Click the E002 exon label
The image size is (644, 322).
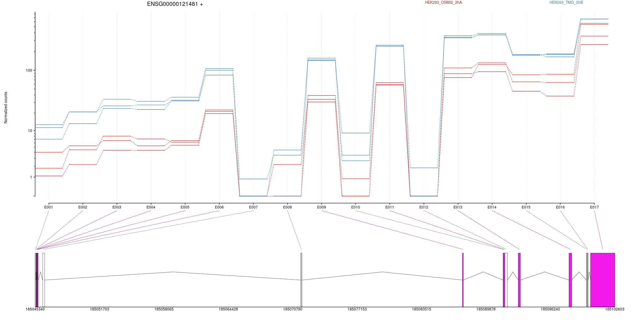(x=83, y=207)
